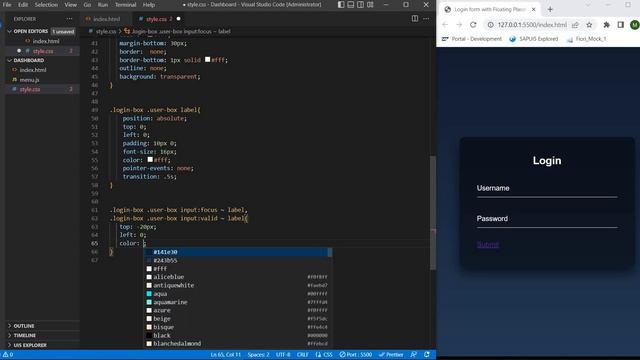Screen dimensions: 640x360
Task: Open the feedback icon in status bar
Action: (x=413, y=355)
